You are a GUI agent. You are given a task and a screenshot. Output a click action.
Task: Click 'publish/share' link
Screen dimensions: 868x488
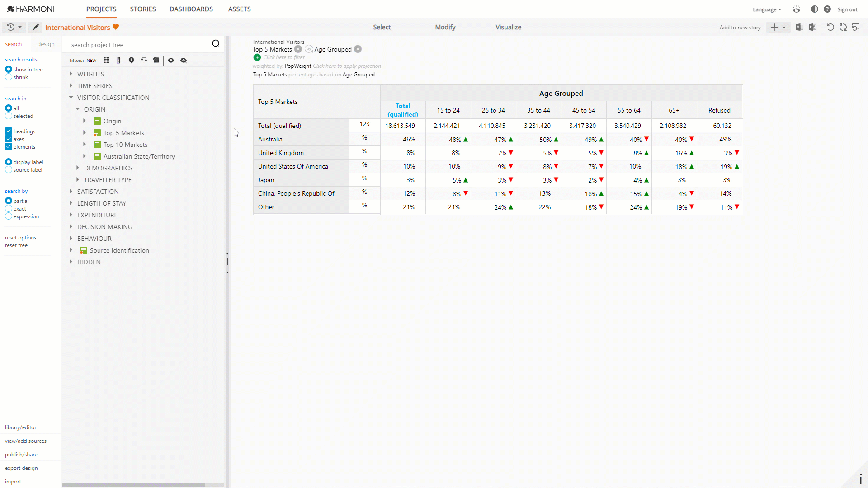pos(21,455)
